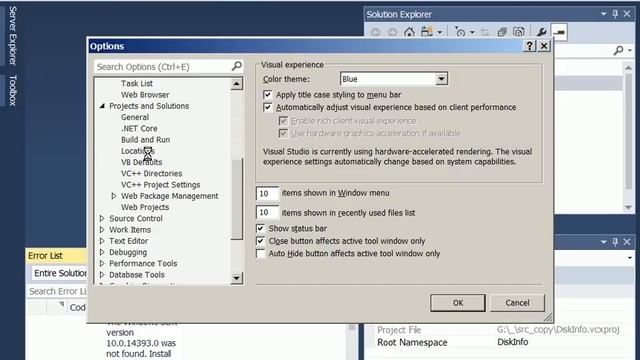Select Web Projects options page
The width and height of the screenshot is (640, 360).
[x=145, y=207]
